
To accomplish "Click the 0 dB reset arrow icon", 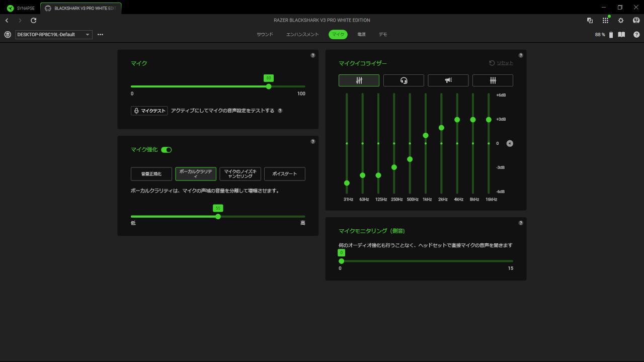I will pos(510,143).
